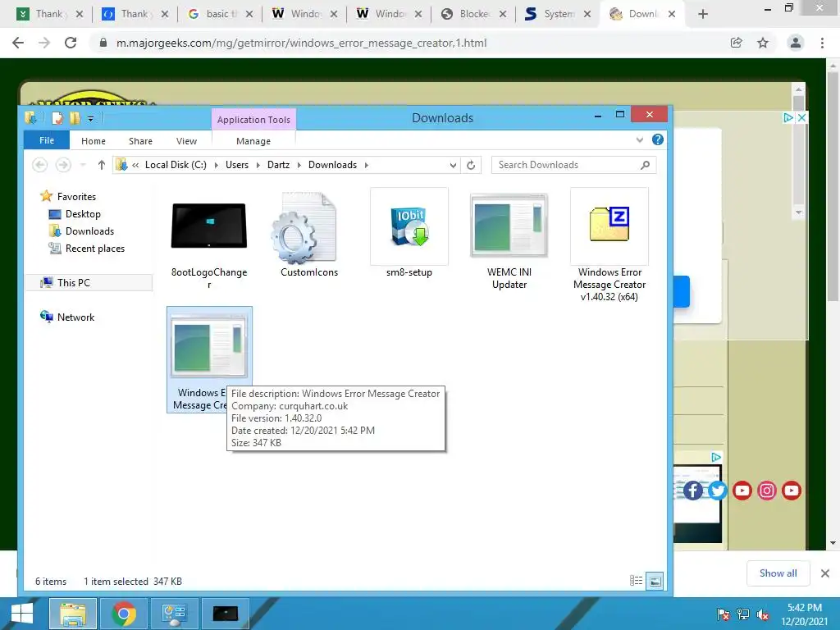Open a new Chrome tab
Viewport: 840px width, 630px height.
[x=703, y=14]
